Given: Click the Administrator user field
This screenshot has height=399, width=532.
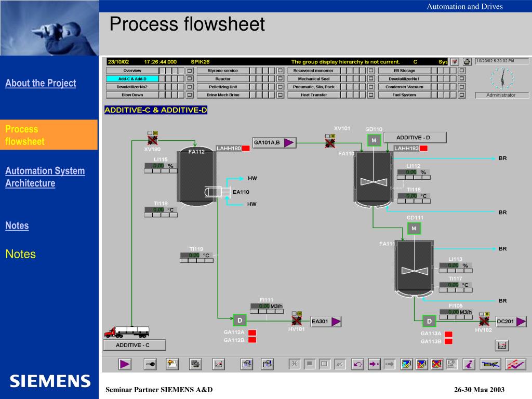Looking at the screenshot, I should (x=502, y=96).
